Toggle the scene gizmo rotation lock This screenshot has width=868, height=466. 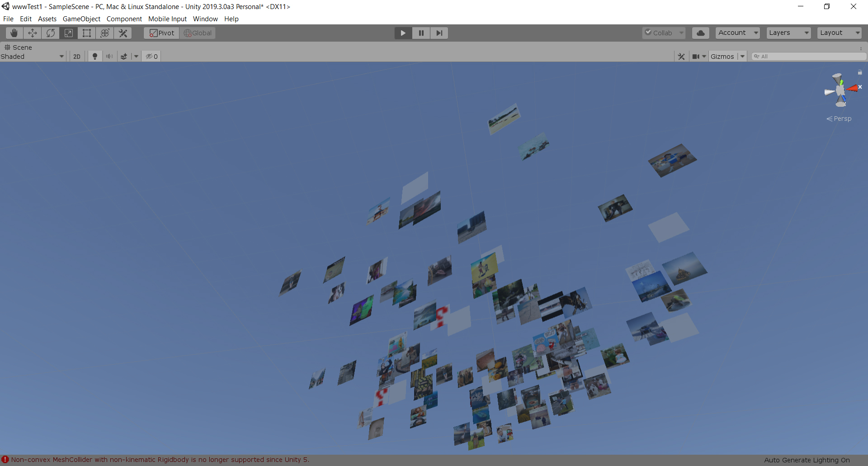860,72
